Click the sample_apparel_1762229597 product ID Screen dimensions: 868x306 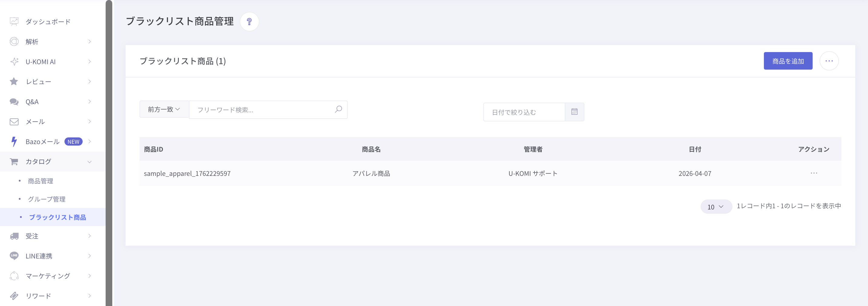coord(187,173)
